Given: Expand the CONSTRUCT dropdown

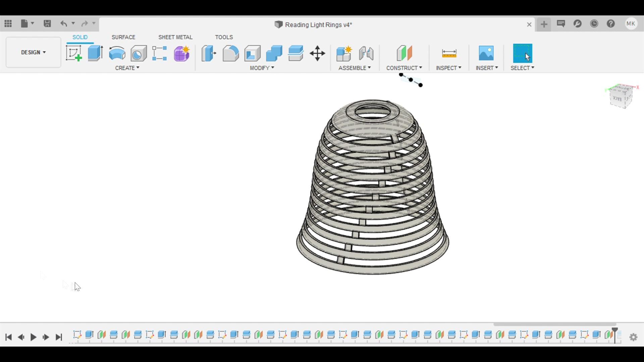Looking at the screenshot, I should click(404, 68).
